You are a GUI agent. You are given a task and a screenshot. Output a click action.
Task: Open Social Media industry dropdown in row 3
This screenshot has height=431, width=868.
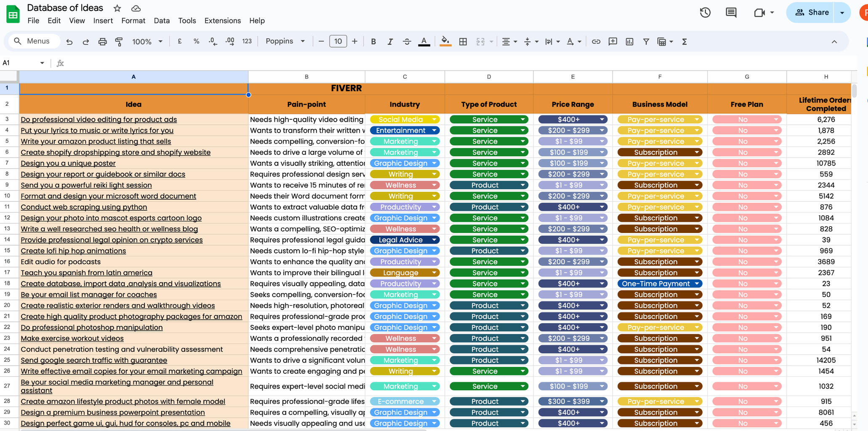[434, 120]
